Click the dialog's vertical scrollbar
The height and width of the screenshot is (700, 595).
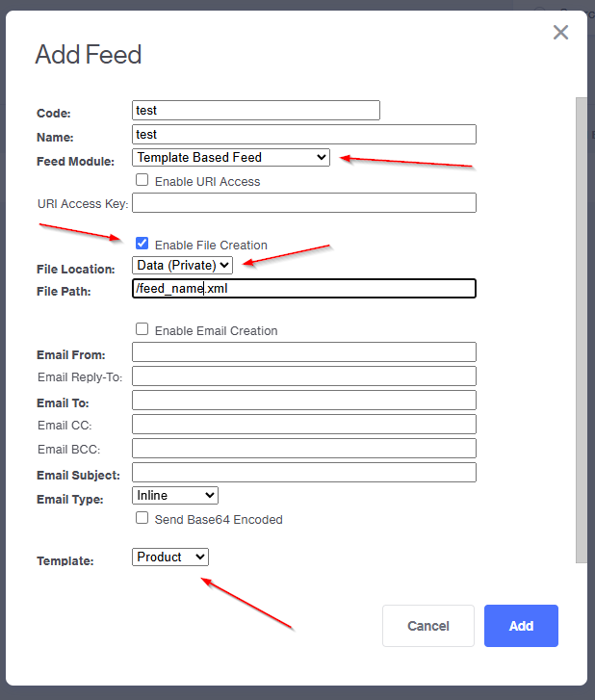click(x=581, y=327)
